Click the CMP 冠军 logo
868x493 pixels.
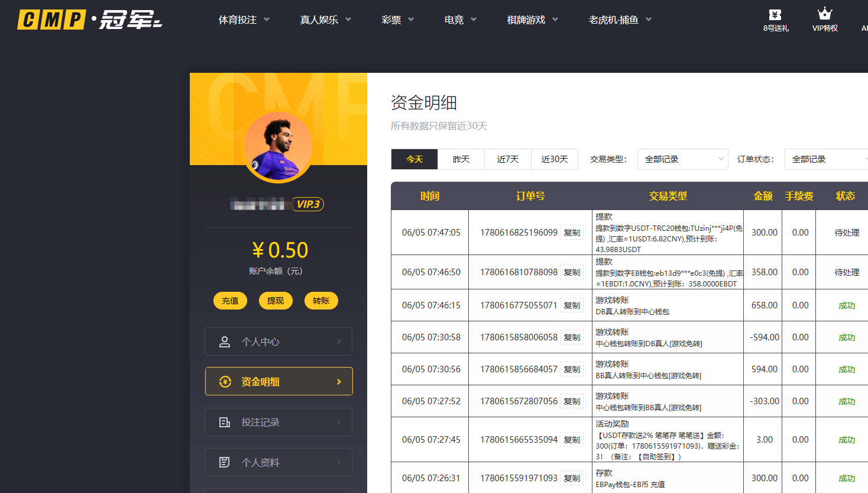(x=90, y=20)
